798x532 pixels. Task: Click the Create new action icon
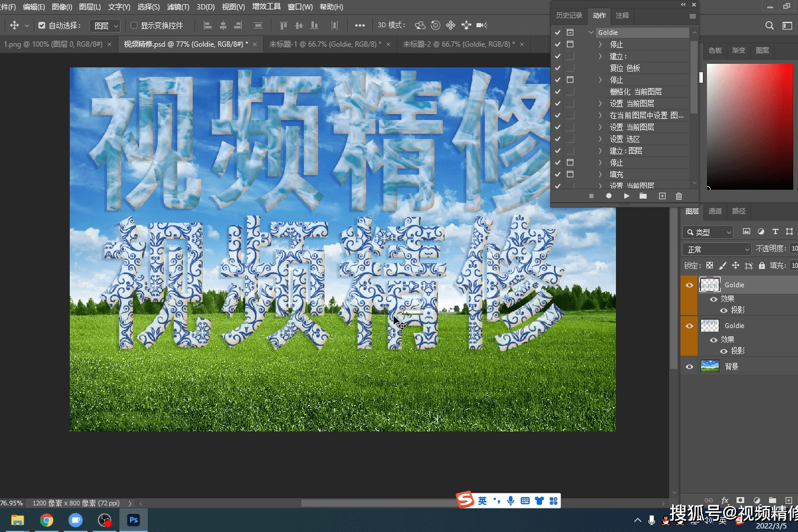663,196
